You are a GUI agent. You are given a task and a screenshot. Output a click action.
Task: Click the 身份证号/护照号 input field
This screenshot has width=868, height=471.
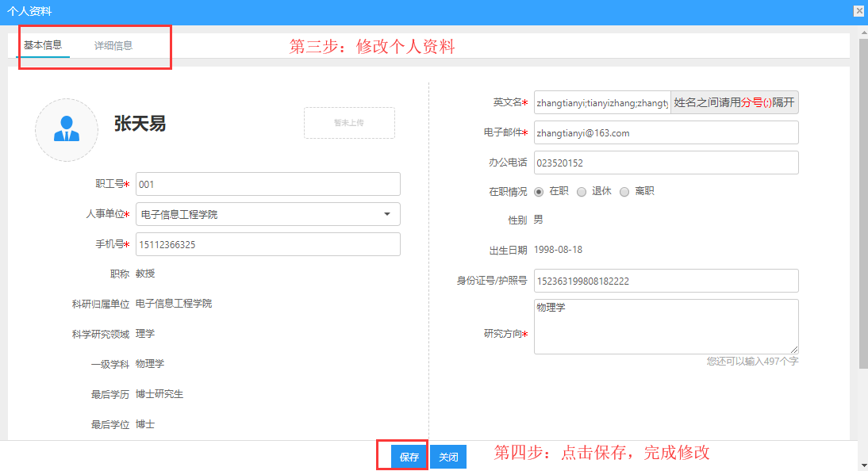[x=666, y=281]
